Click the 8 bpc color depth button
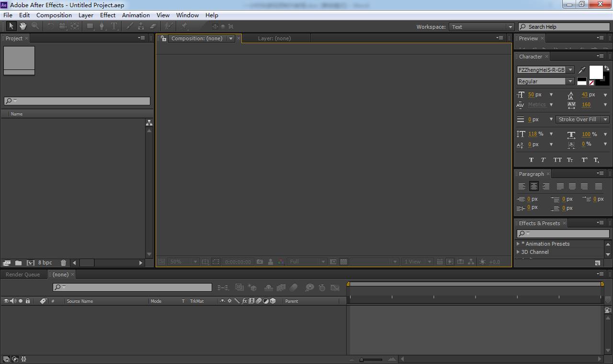The height and width of the screenshot is (364, 613). (45, 263)
